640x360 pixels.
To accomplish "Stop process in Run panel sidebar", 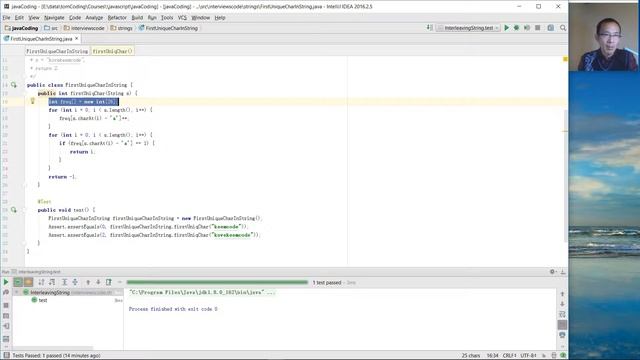I will (6, 305).
